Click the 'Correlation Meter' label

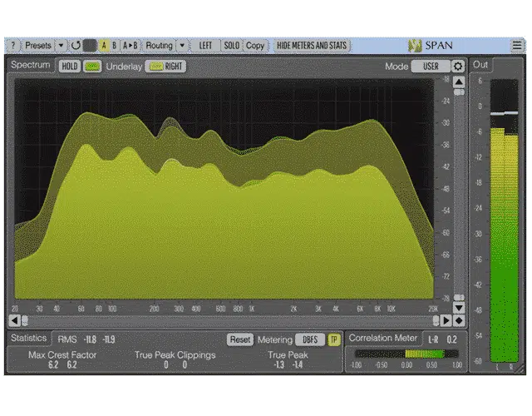[x=383, y=338]
